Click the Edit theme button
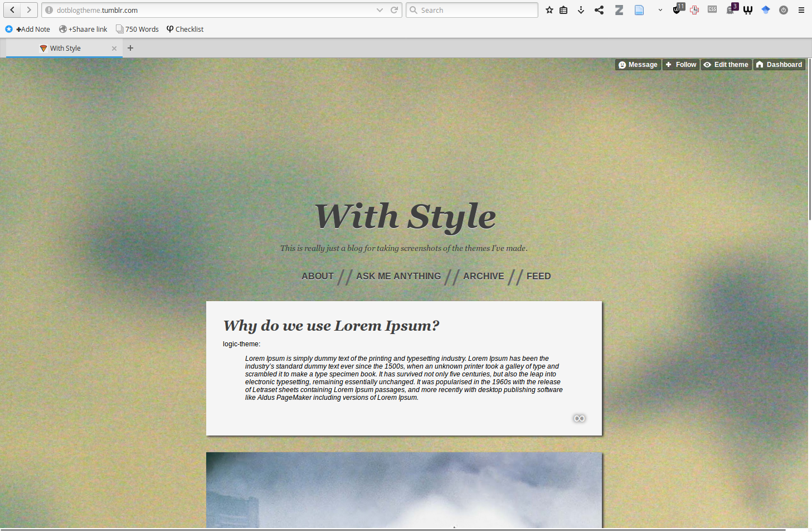This screenshot has width=812, height=532. [726, 65]
